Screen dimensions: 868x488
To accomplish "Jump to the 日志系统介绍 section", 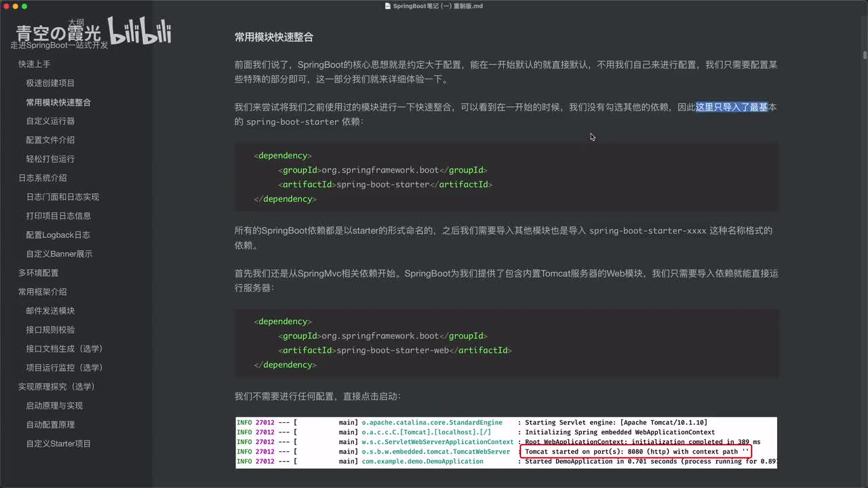I will point(43,178).
